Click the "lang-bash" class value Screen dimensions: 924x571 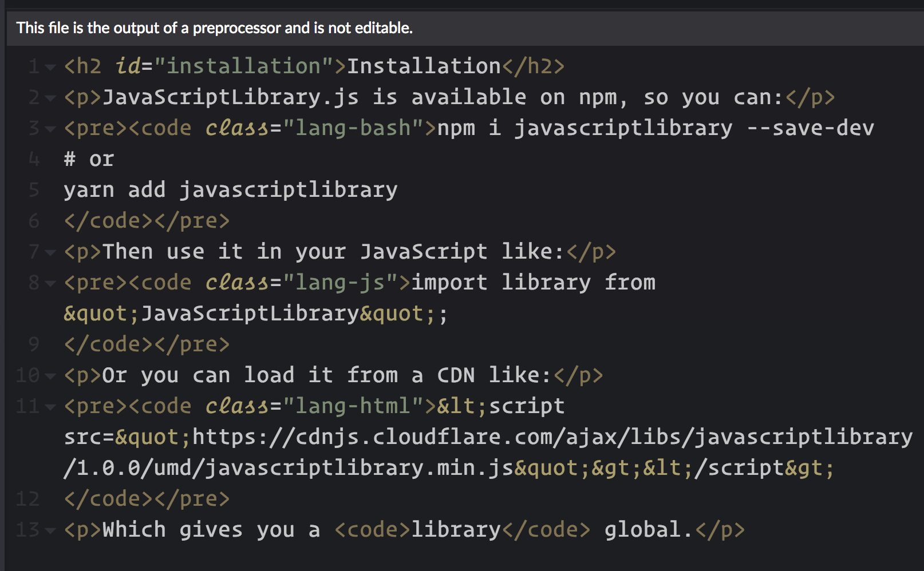353,128
